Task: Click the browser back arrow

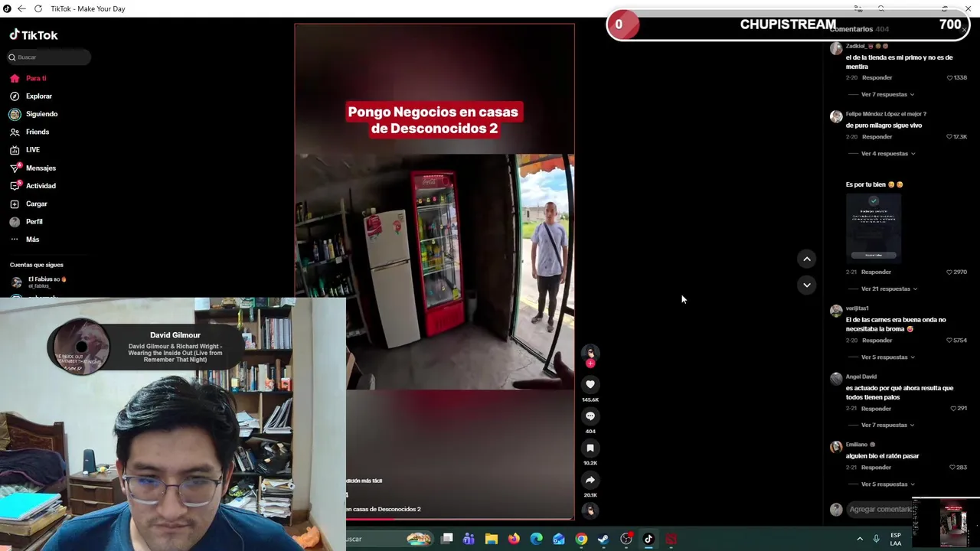Action: (21, 8)
